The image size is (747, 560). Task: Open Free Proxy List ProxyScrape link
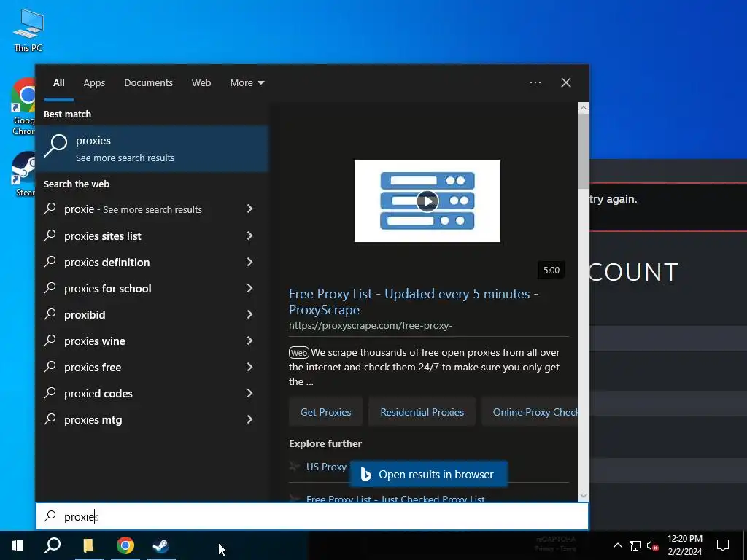(x=414, y=301)
